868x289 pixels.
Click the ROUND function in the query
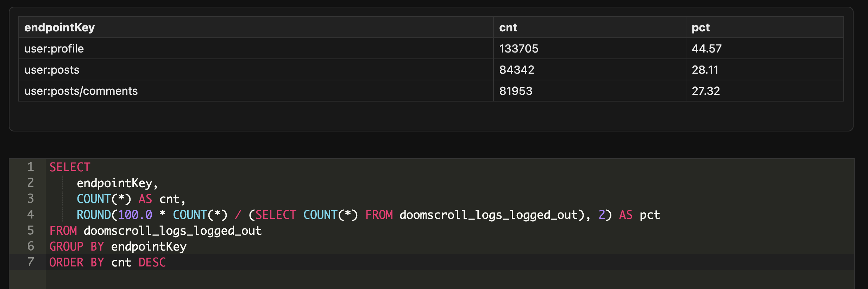pyautogui.click(x=94, y=215)
